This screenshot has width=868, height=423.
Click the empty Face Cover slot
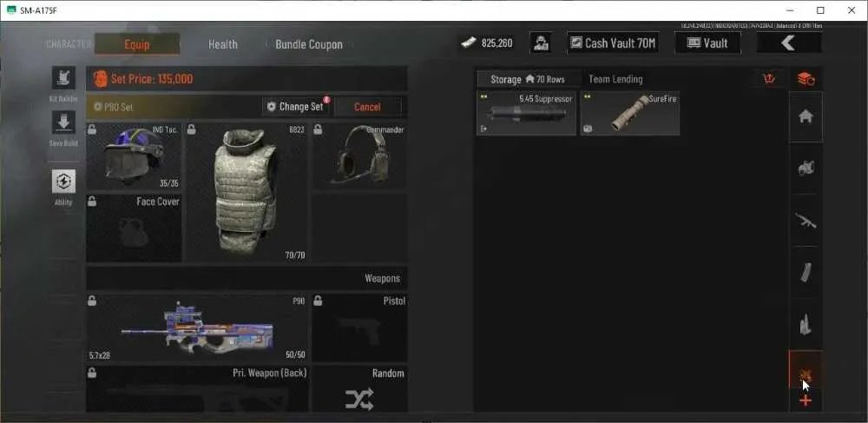[x=134, y=228]
